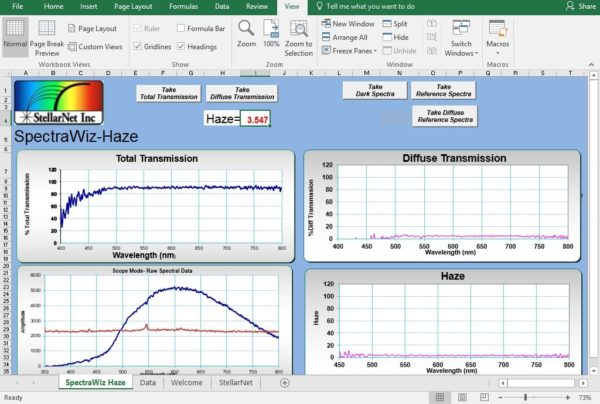Image resolution: width=600 pixels, height=404 pixels.
Task: Click Take Dark Spectra button
Action: coord(375,90)
